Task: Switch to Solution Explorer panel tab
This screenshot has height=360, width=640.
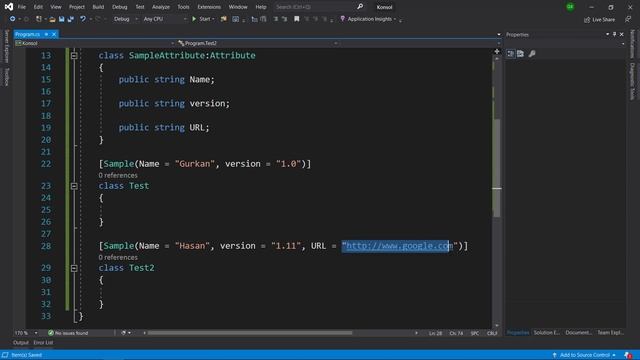Action: (547, 333)
